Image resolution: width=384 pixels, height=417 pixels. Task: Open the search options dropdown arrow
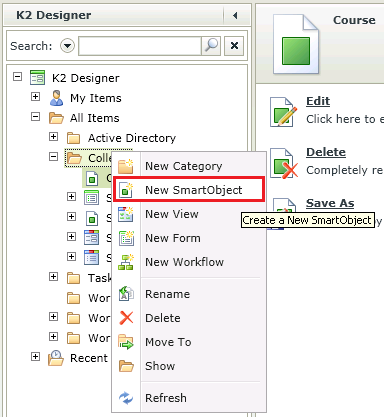[67, 46]
